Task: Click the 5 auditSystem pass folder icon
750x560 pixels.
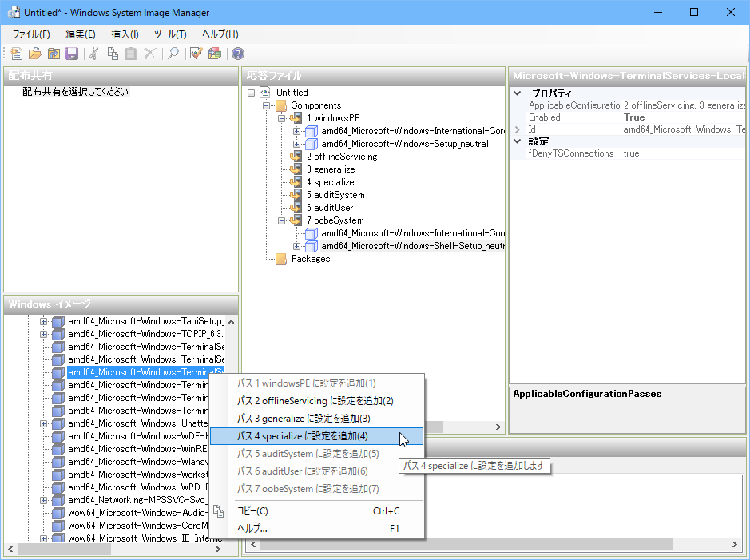Action: pos(296,195)
